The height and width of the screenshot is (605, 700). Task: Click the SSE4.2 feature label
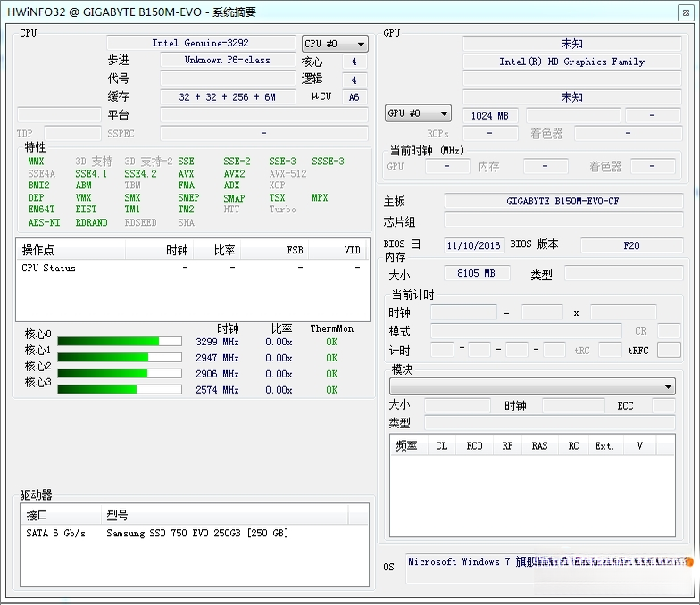click(x=140, y=173)
